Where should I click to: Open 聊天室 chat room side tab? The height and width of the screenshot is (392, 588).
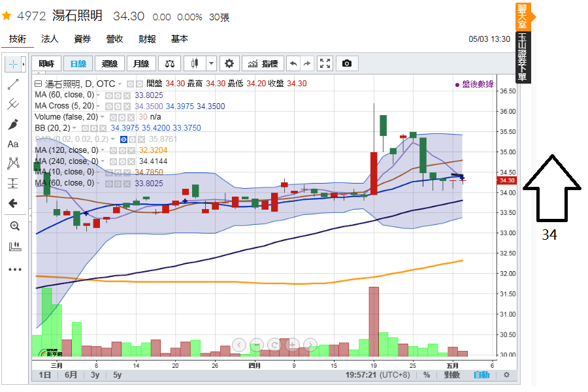pos(523,16)
